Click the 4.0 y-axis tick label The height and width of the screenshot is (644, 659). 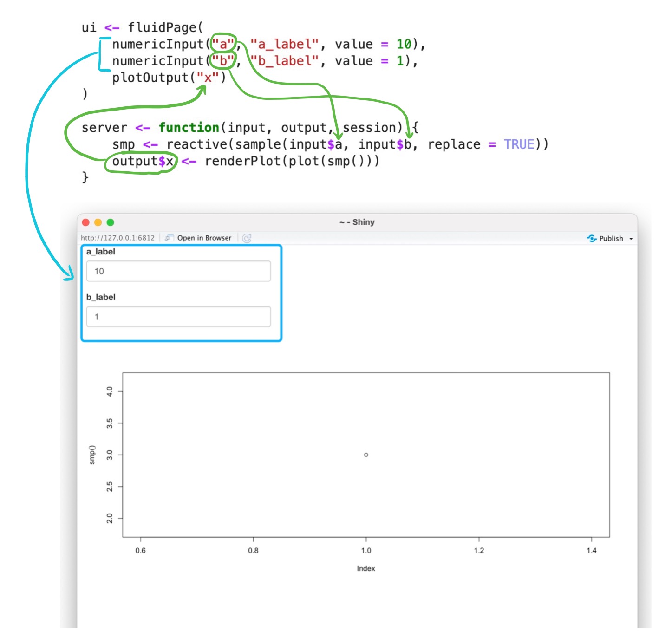pyautogui.click(x=110, y=391)
